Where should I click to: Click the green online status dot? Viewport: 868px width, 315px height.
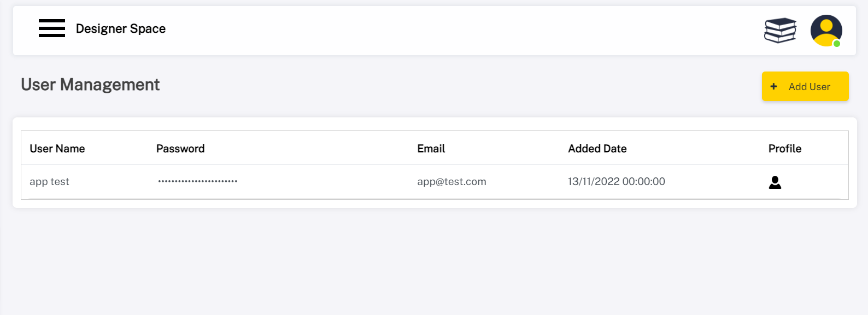pos(837,44)
